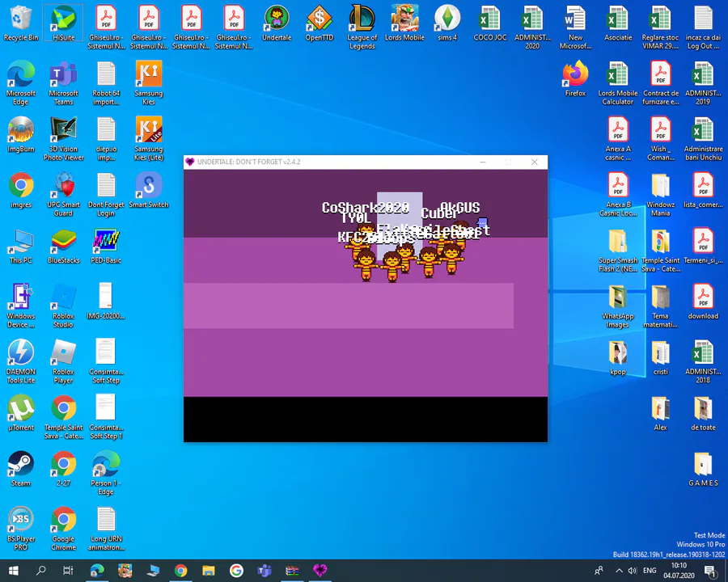The image size is (728, 582).
Task: Select the Administrare bani Unchiu Excel file
Action: pos(703,139)
